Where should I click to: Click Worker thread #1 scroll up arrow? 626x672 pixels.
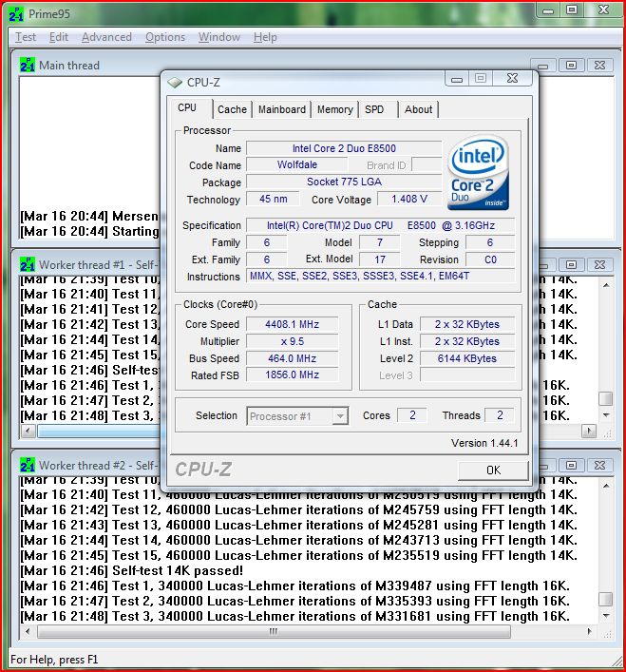coord(606,285)
